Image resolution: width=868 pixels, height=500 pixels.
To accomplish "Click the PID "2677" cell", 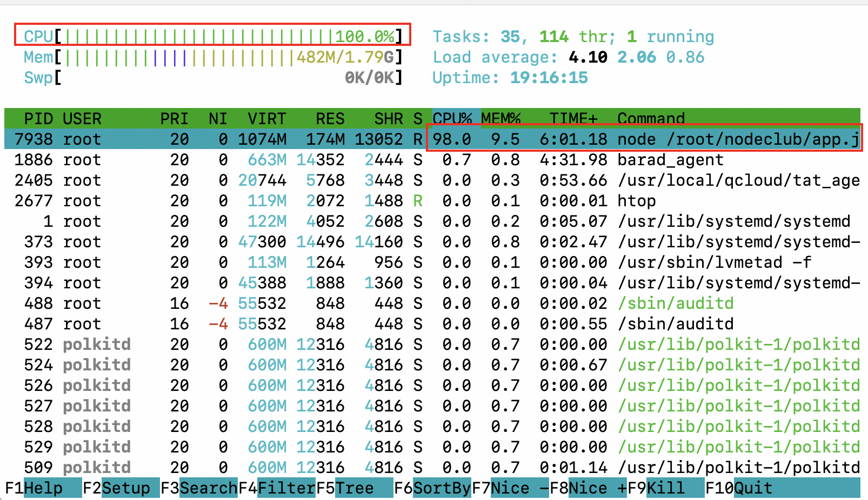I will [34, 200].
